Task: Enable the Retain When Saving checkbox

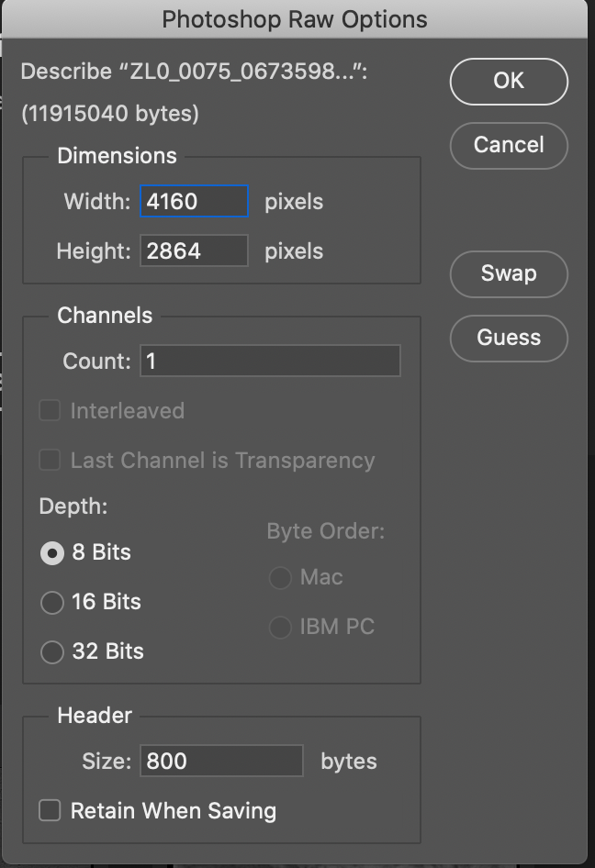Action: click(51, 810)
